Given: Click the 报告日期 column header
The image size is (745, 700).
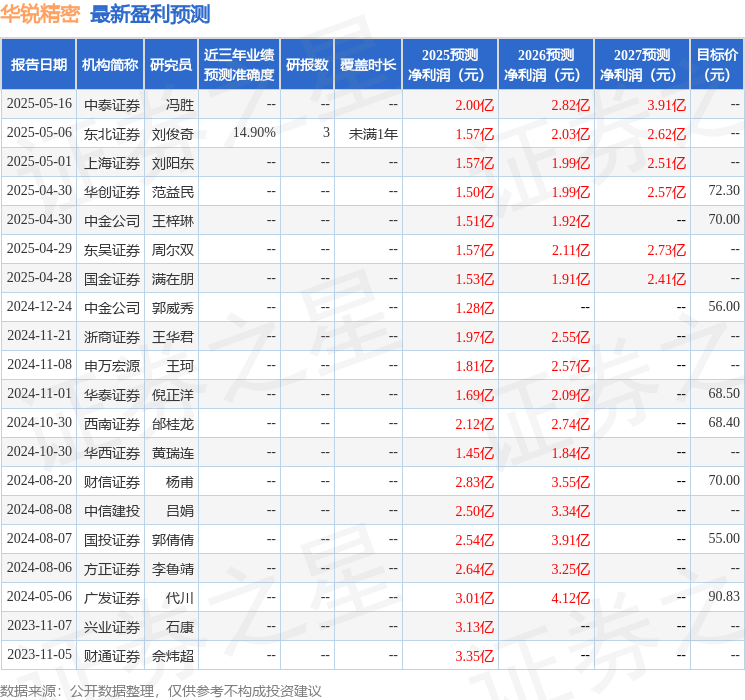Looking at the screenshot, I should click(38, 64).
